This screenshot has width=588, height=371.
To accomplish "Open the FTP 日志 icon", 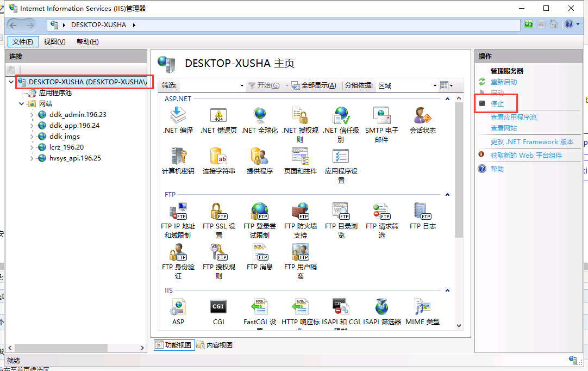I will [423, 211].
